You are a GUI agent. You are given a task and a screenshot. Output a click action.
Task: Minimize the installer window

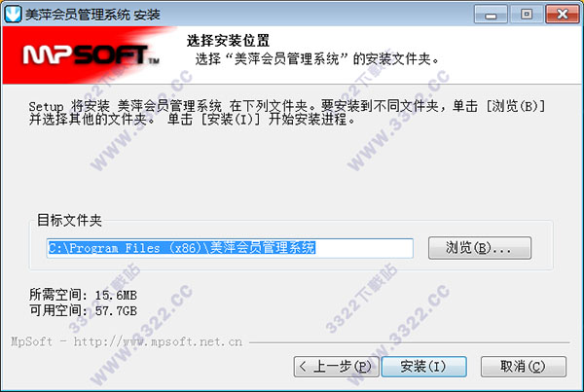(491, 15)
